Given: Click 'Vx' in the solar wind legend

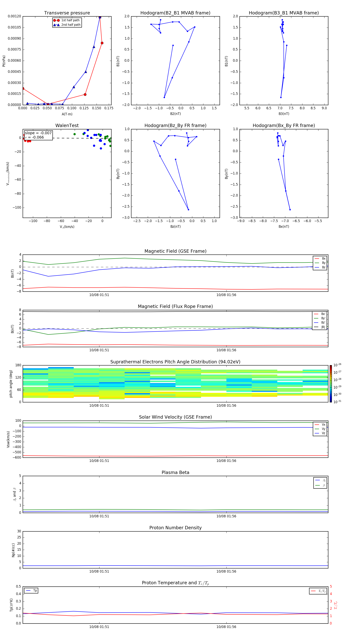Looking at the screenshot, I should click(320, 424).
